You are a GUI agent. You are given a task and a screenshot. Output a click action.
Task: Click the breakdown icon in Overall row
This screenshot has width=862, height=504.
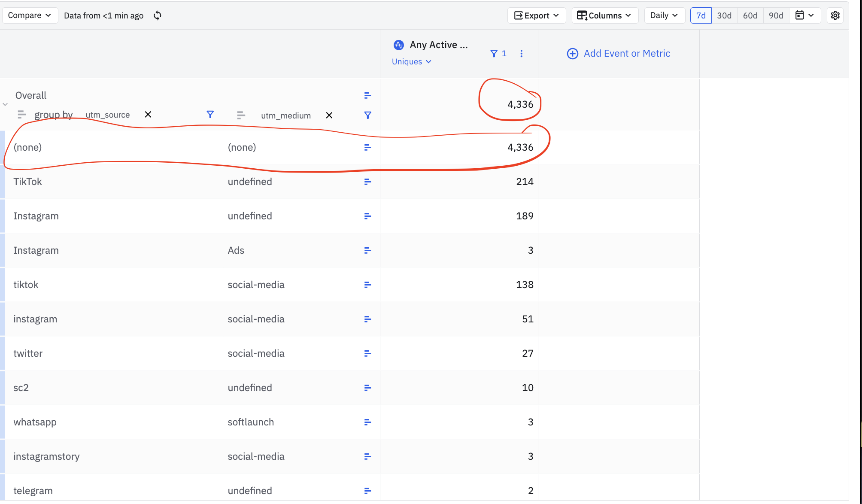367,95
